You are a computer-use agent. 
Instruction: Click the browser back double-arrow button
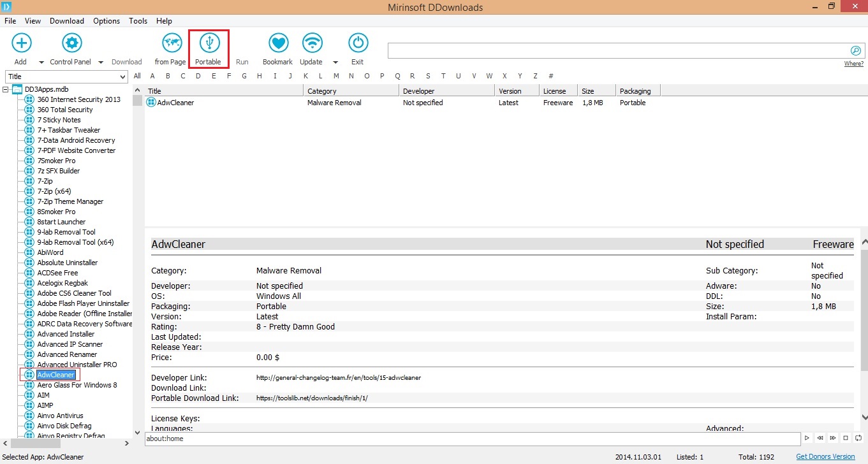click(820, 439)
